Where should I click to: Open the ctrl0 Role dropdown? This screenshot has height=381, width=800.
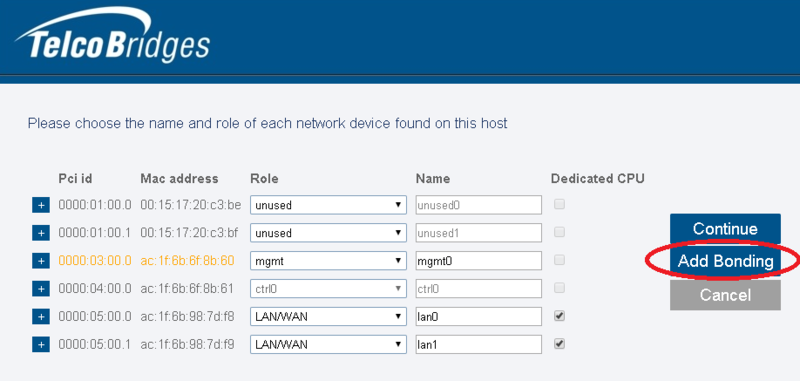(x=328, y=289)
